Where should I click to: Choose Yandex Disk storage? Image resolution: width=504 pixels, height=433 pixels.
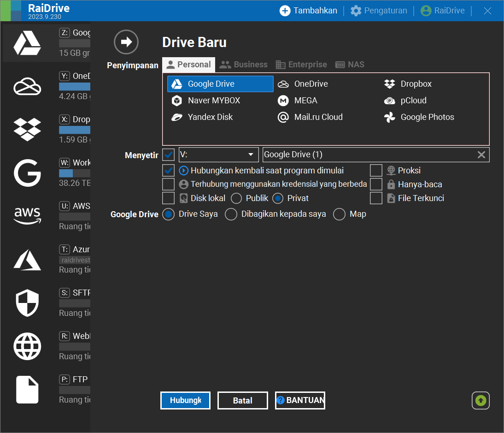pyautogui.click(x=220, y=117)
